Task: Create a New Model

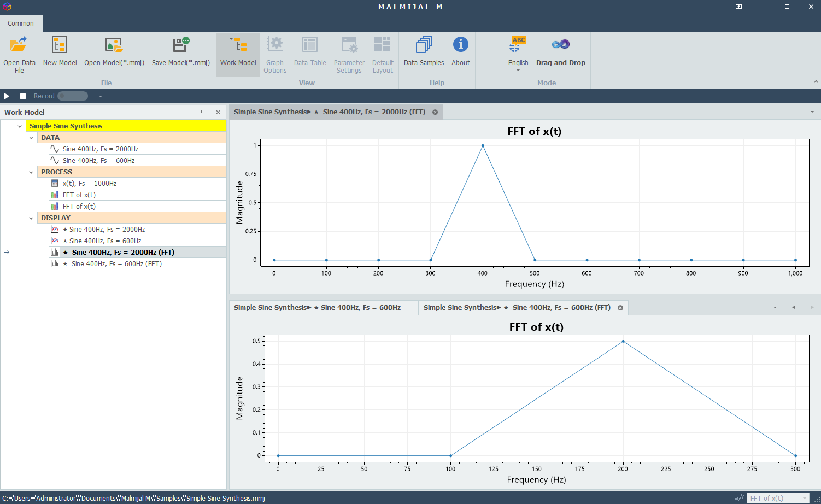Action: (60, 51)
